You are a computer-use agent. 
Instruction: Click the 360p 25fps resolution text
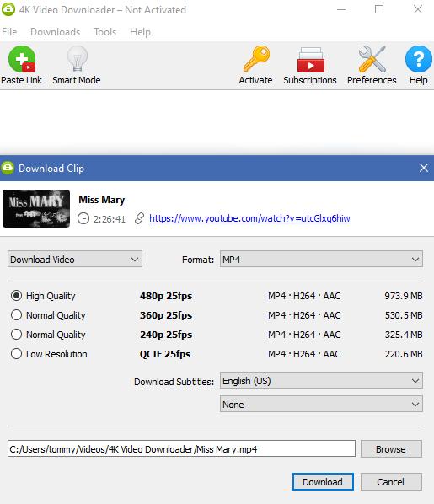(x=166, y=315)
